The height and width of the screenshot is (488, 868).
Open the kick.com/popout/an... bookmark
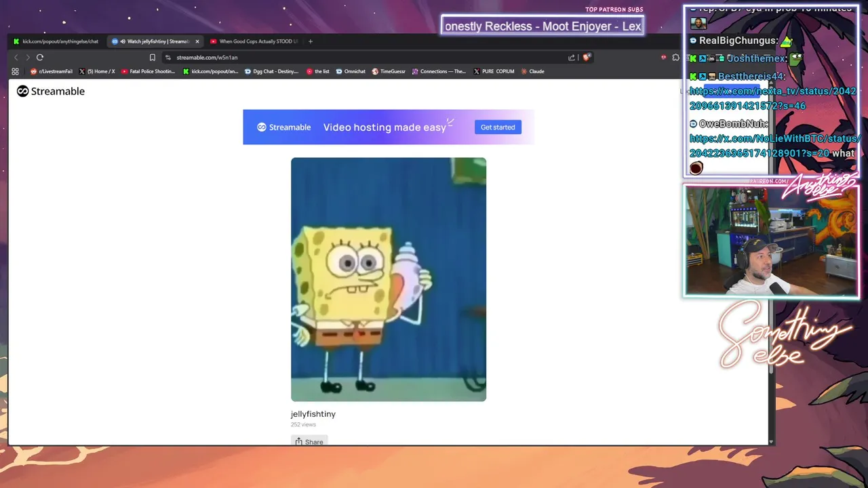pyautogui.click(x=211, y=71)
